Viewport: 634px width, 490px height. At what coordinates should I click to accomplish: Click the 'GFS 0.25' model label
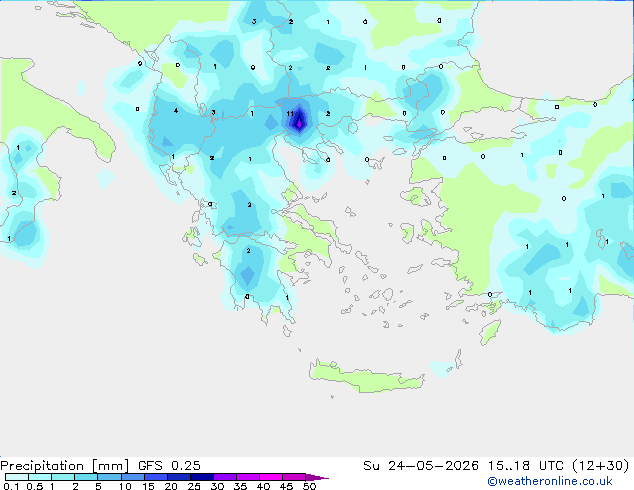169,466
